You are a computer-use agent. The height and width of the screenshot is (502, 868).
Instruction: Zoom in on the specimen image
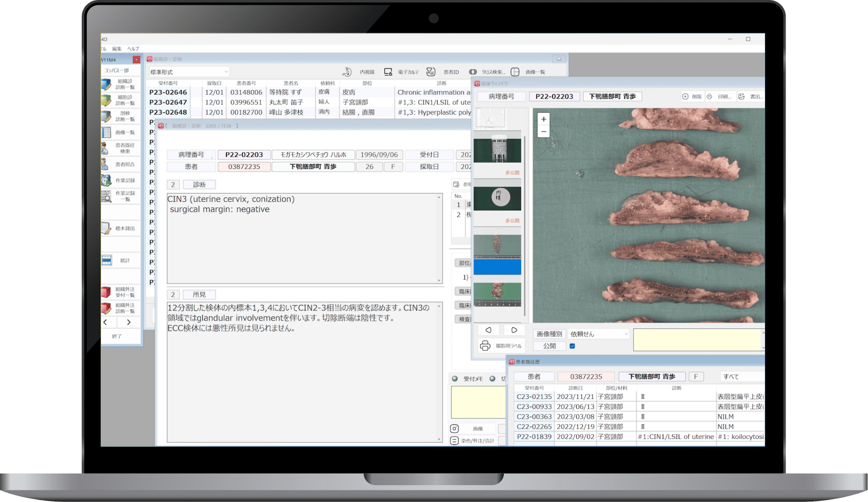[x=543, y=119]
